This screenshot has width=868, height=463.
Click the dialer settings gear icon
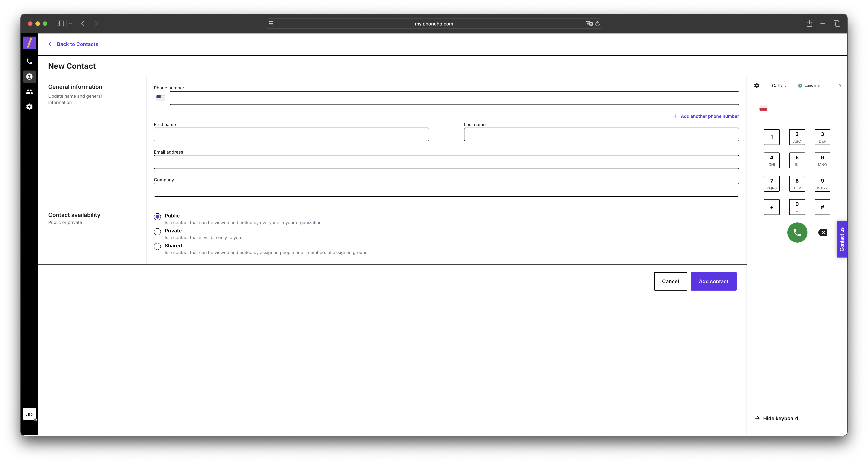pos(757,86)
